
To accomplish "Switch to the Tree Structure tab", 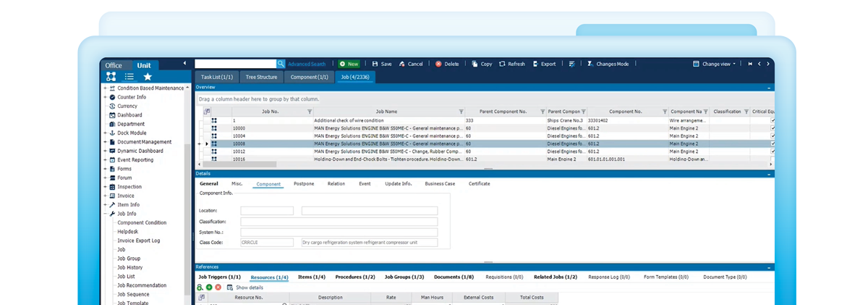I will point(261,77).
